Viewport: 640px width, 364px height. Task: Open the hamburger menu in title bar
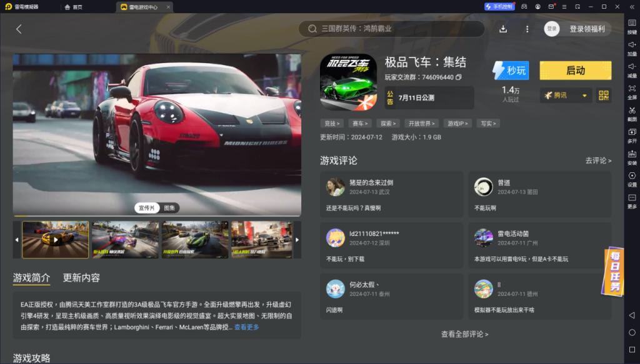pos(564,6)
